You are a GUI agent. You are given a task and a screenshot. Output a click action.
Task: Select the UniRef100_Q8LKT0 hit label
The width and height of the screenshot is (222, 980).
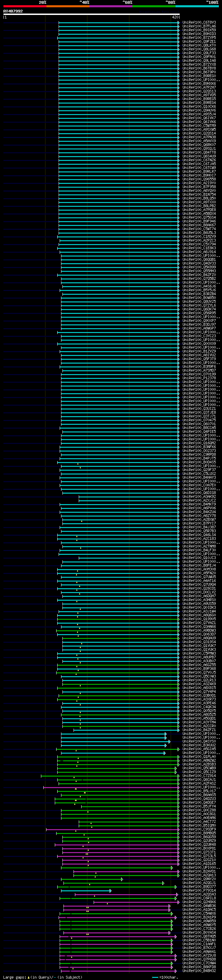[199, 45]
